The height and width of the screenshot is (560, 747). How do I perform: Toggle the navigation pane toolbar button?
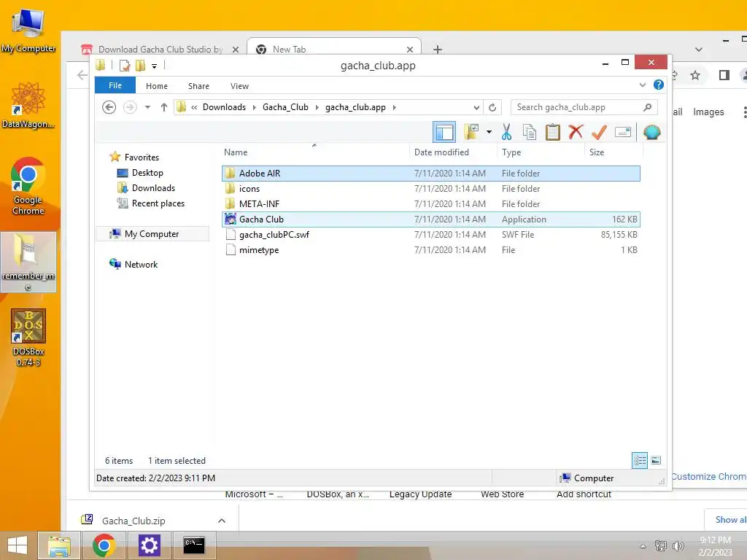[444, 132]
